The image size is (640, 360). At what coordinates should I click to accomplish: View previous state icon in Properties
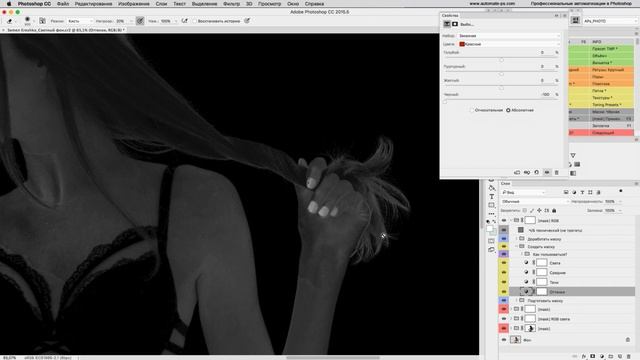click(527, 173)
